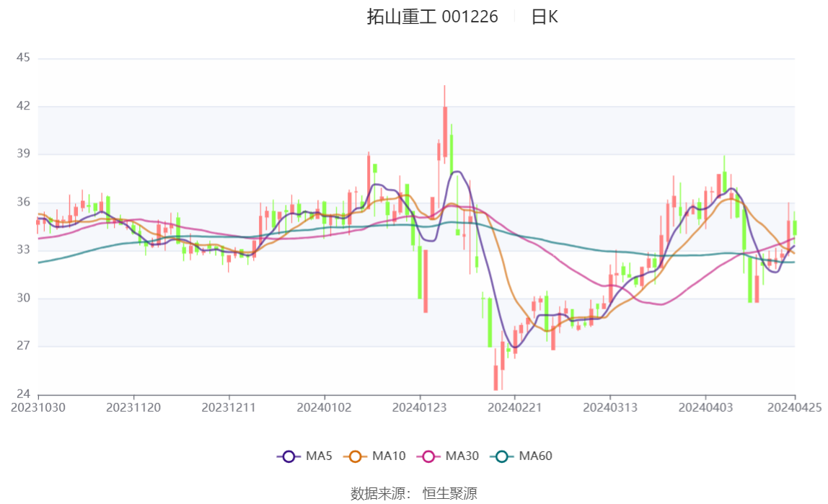Image resolution: width=828 pixels, height=504 pixels.
Task: Click the 45 price axis label
Action: tap(23, 58)
